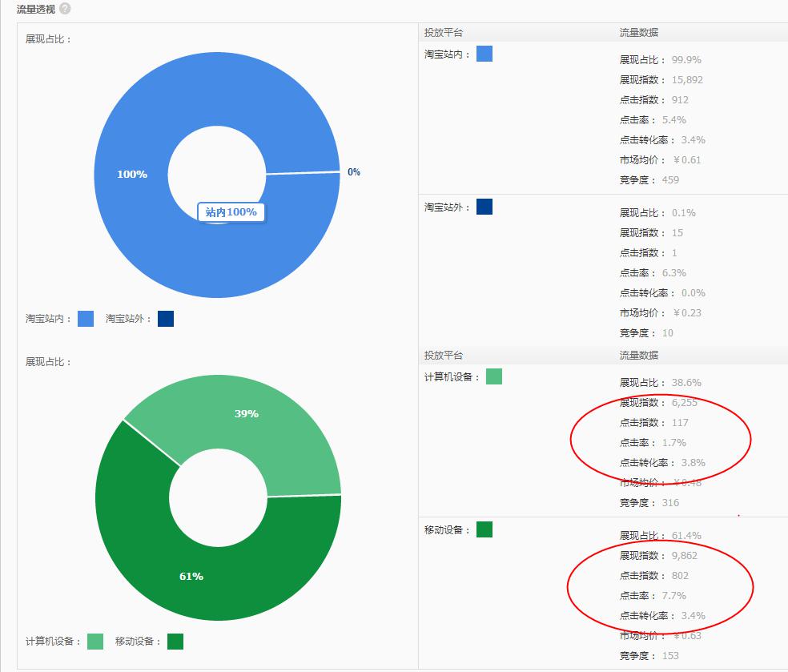Image resolution: width=788 pixels, height=672 pixels.
Task: Click the 0% label beside the blue donut
Action: tap(354, 172)
